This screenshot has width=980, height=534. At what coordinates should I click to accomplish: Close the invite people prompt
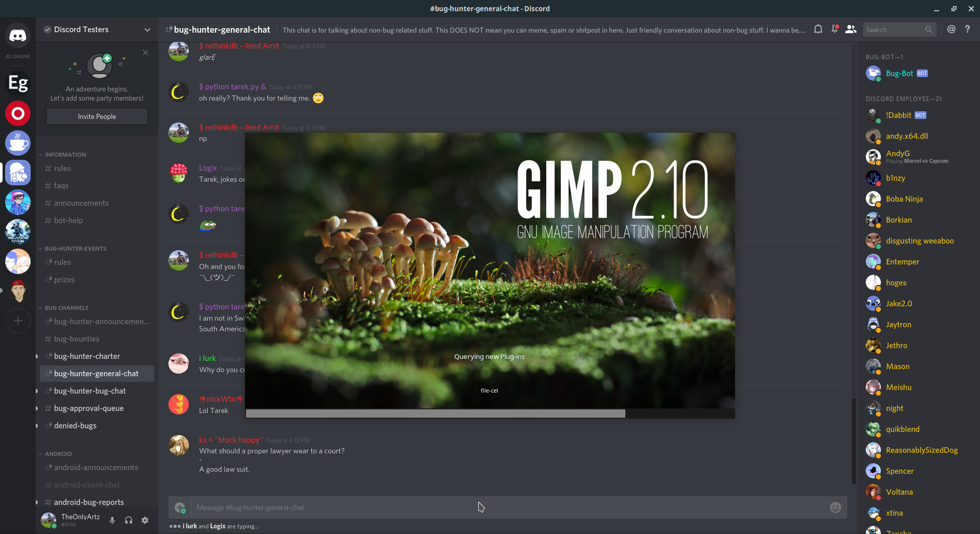coord(145,53)
